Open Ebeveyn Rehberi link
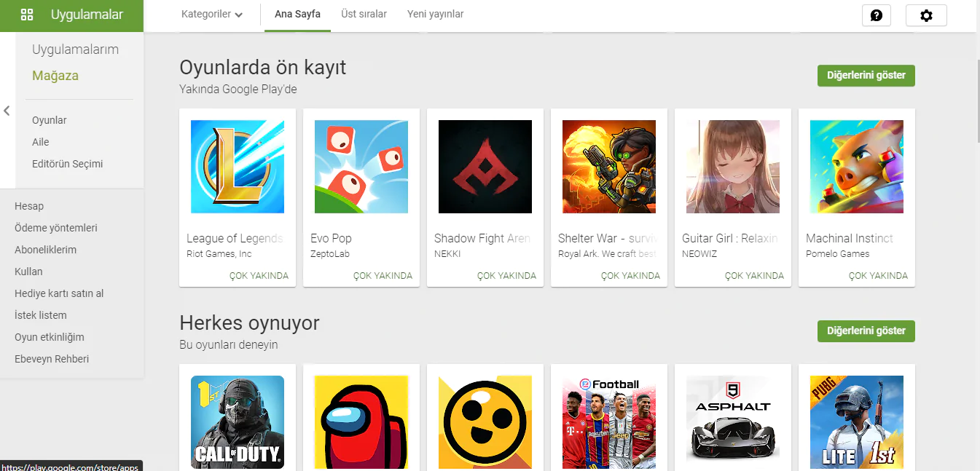980x471 pixels. click(x=52, y=359)
